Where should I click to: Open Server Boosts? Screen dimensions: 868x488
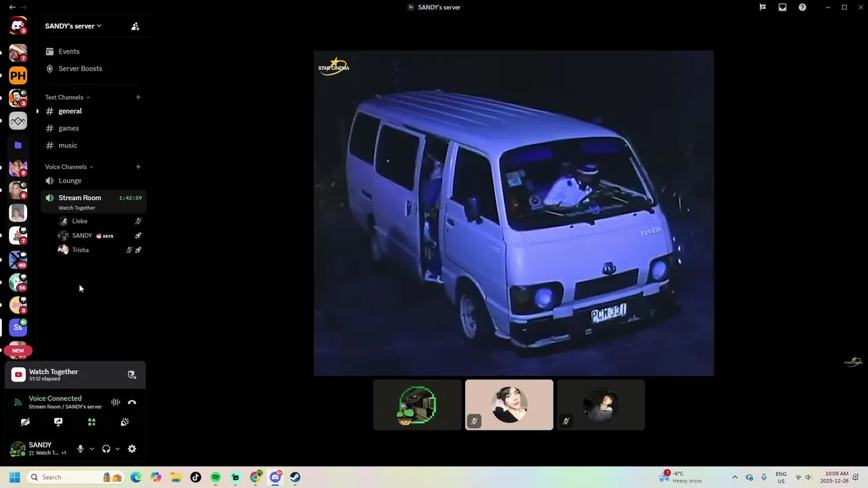click(92, 68)
